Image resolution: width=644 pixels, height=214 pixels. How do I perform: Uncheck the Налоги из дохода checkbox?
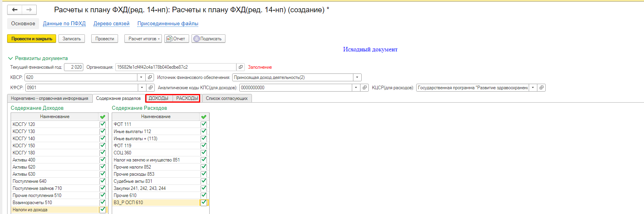pyautogui.click(x=103, y=209)
